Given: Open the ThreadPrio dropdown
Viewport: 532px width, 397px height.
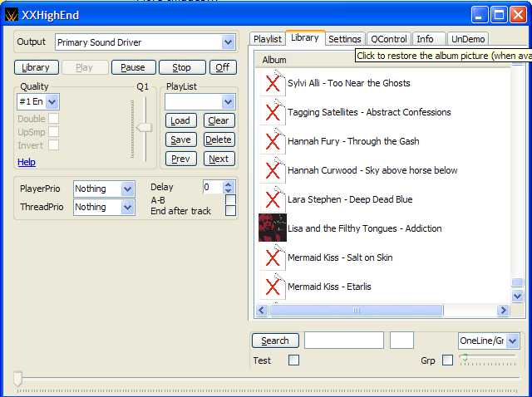Looking at the screenshot, I should click(127, 207).
